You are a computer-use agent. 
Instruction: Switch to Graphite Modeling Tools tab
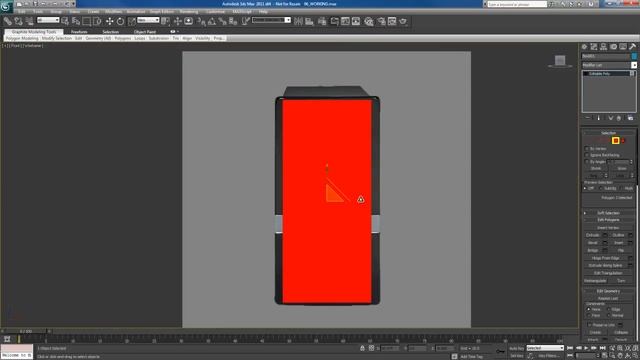(x=34, y=31)
